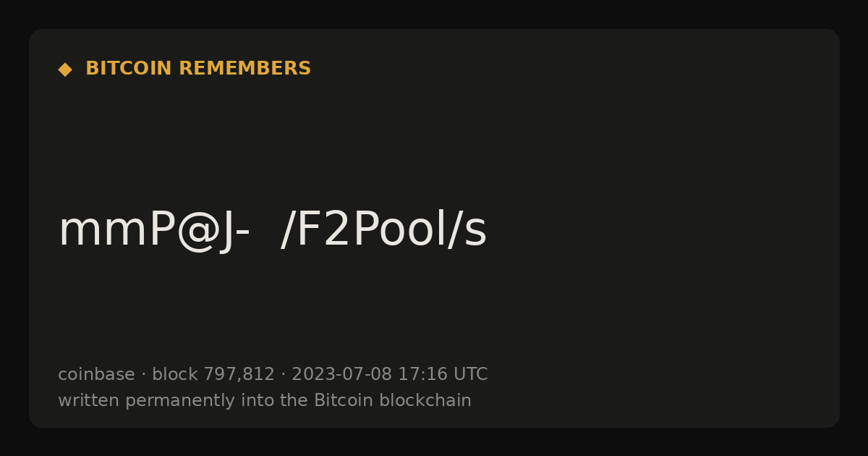Click the 17:16 UTC timestamp

[443, 374]
